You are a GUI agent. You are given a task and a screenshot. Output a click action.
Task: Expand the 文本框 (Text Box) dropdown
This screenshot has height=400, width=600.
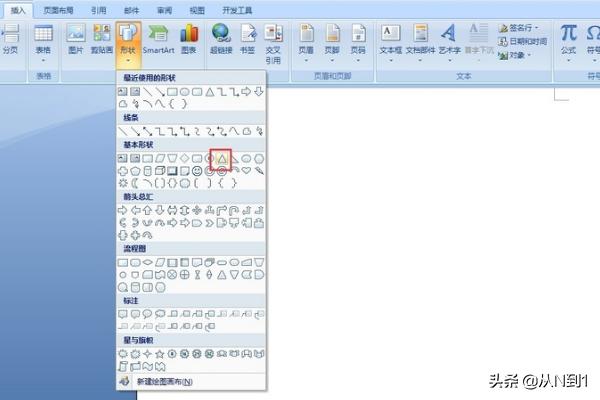(391, 38)
